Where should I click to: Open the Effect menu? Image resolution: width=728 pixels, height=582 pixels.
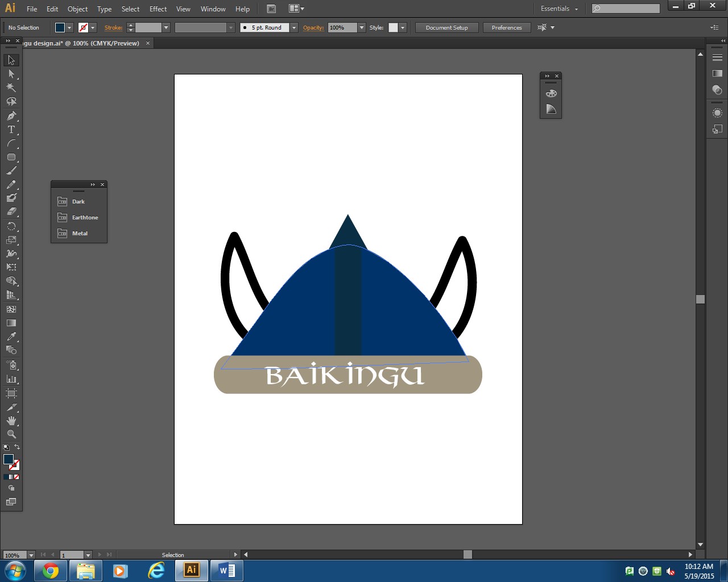[x=158, y=9]
